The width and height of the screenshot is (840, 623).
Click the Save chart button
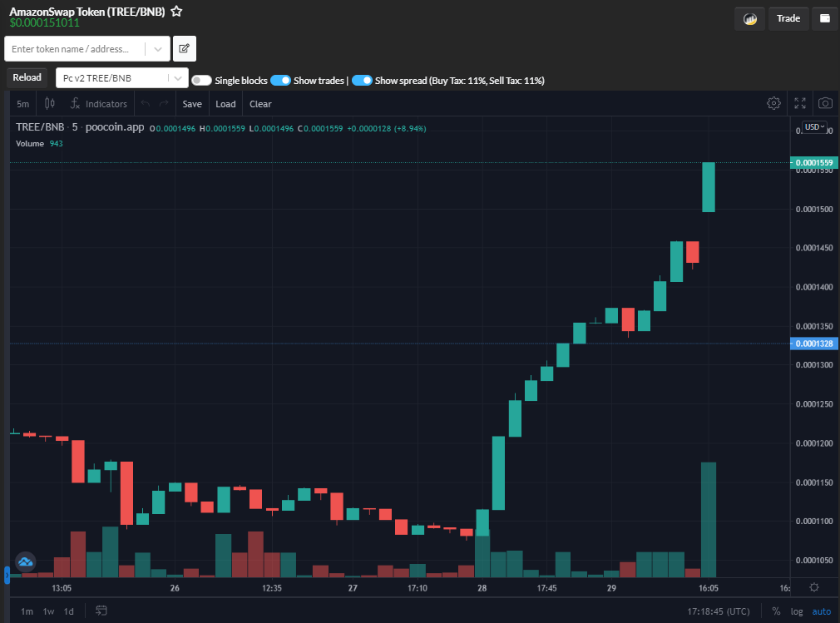tap(192, 104)
